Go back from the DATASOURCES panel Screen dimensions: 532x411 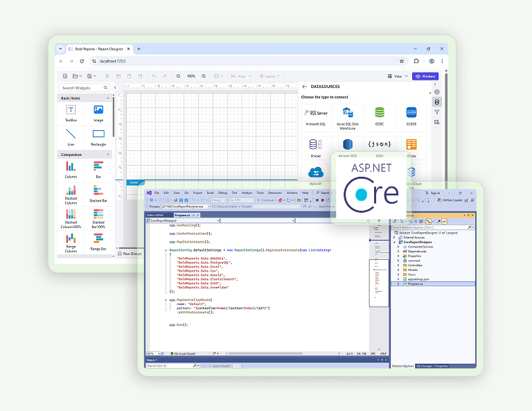(x=305, y=87)
